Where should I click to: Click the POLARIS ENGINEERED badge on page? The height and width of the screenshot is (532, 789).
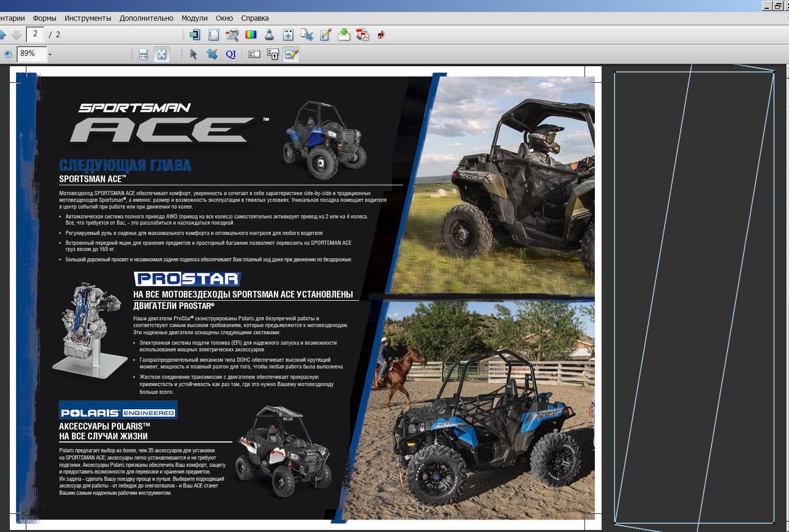coord(118,410)
